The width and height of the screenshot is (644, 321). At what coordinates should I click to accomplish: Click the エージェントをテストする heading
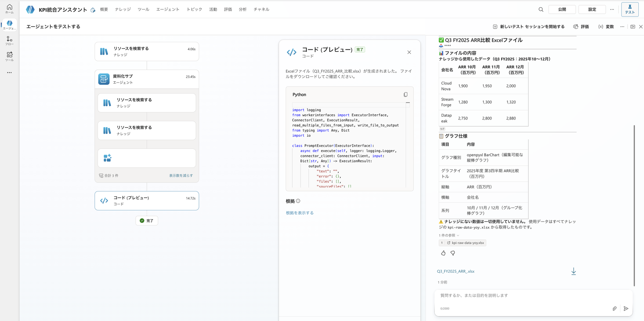click(53, 27)
